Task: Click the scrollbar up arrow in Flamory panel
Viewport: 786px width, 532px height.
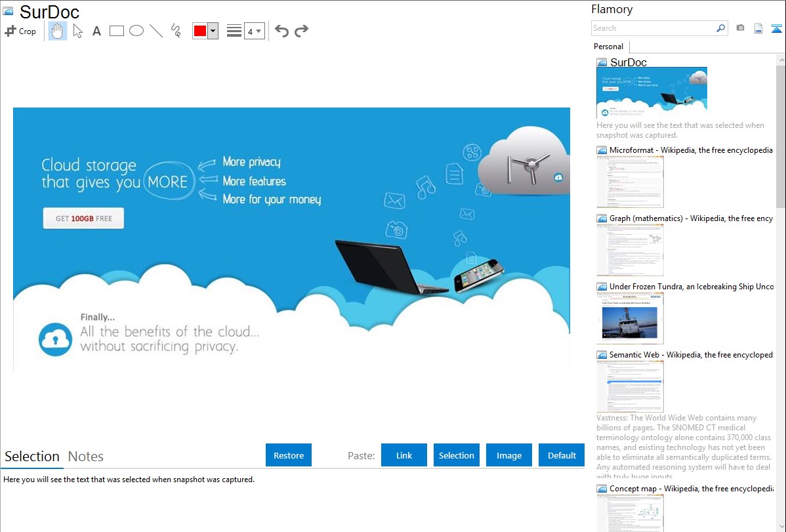Action: pyautogui.click(x=781, y=60)
